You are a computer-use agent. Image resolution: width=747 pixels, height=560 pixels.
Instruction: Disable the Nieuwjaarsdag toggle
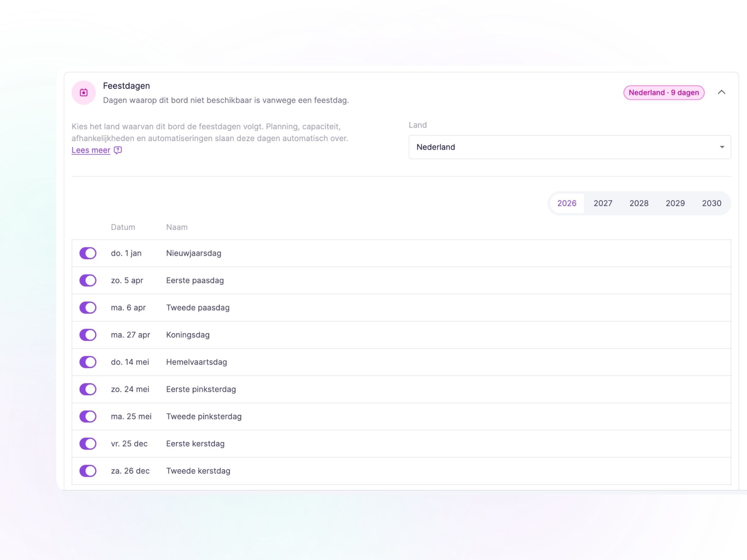point(88,253)
